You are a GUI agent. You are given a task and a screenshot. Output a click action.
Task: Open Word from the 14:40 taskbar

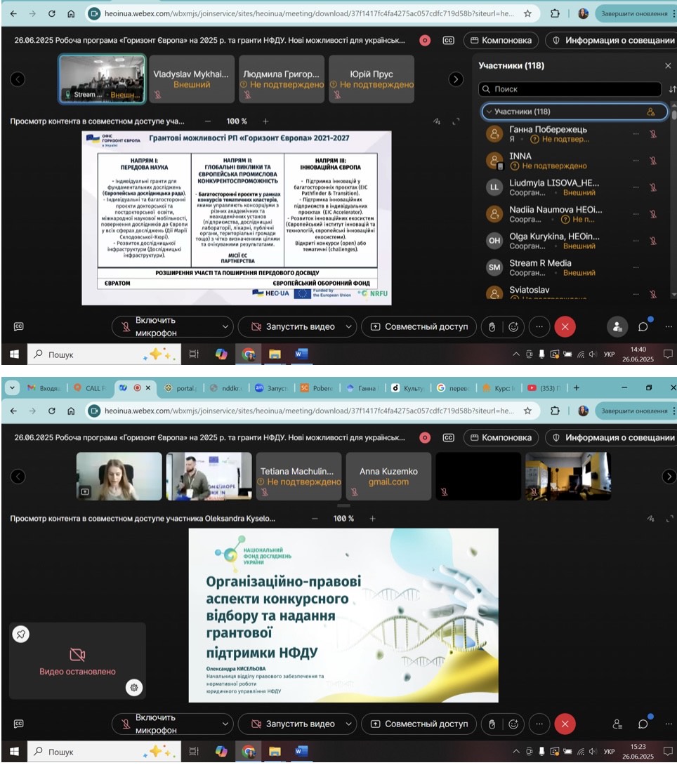tap(301, 354)
